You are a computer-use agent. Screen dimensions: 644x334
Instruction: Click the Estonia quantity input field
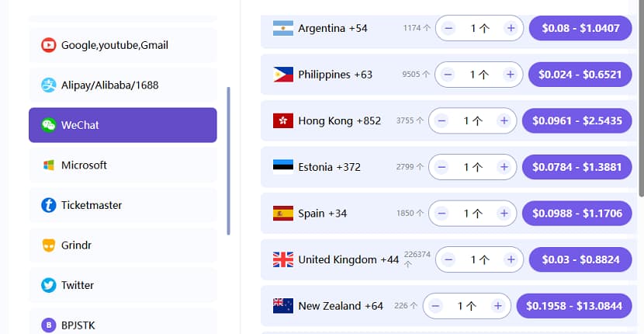click(473, 167)
